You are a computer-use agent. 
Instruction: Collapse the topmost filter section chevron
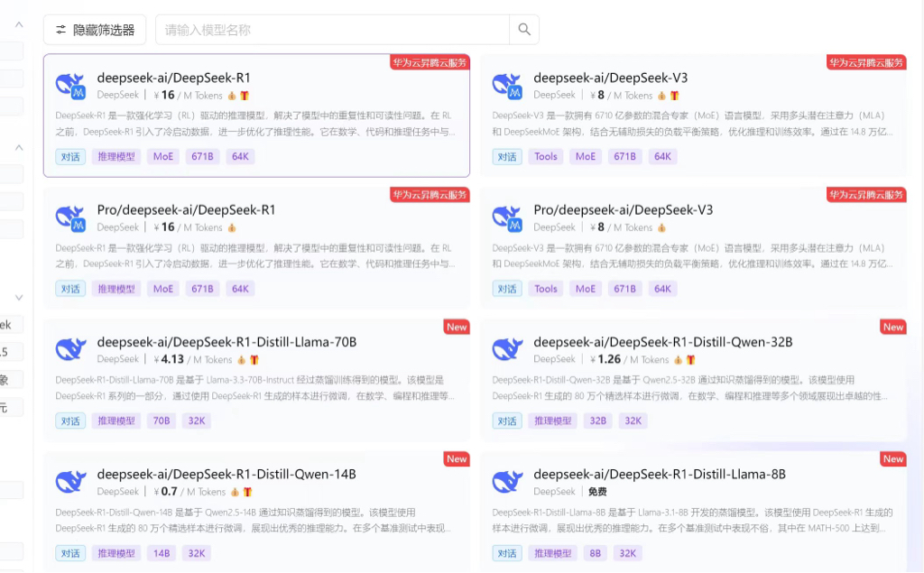19,24
